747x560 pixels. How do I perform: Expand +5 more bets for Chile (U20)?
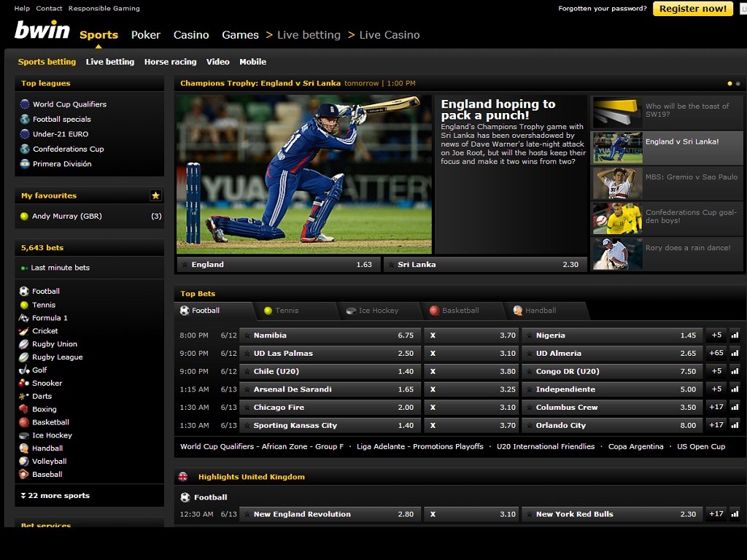click(716, 371)
